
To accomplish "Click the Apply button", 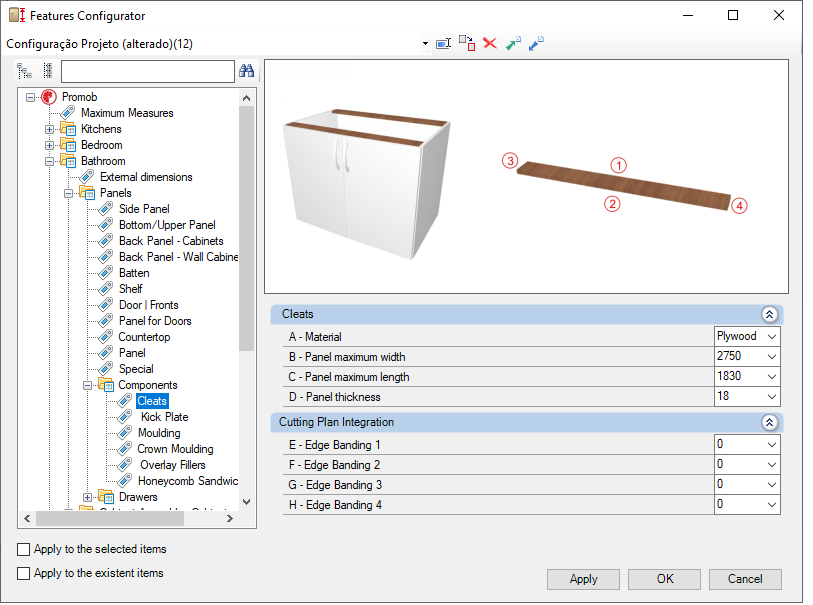I will point(583,579).
